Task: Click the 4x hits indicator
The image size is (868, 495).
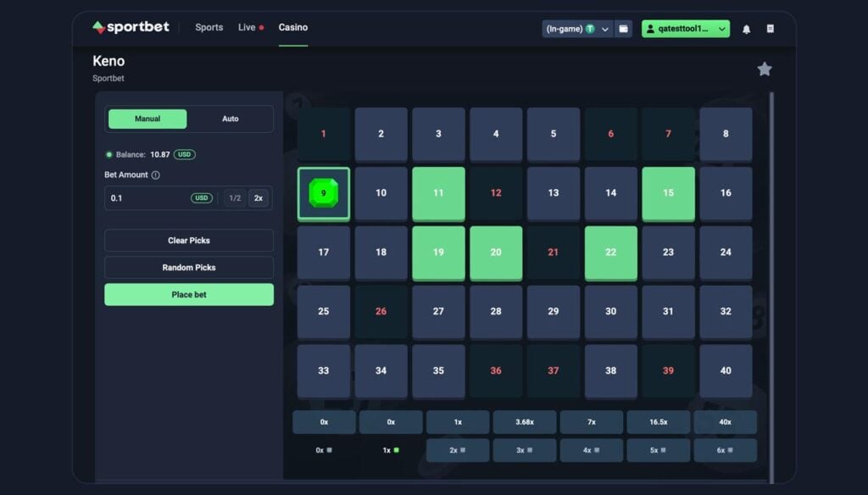Action: coord(591,450)
